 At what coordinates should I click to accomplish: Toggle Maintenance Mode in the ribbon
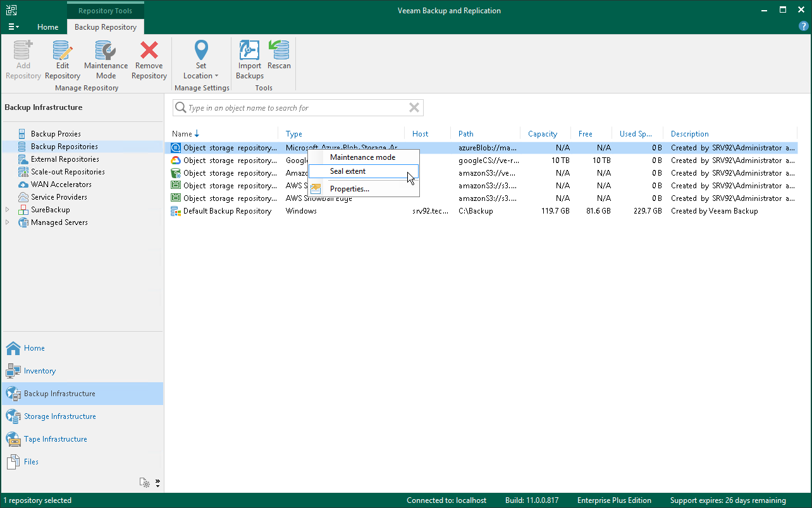[x=106, y=60]
